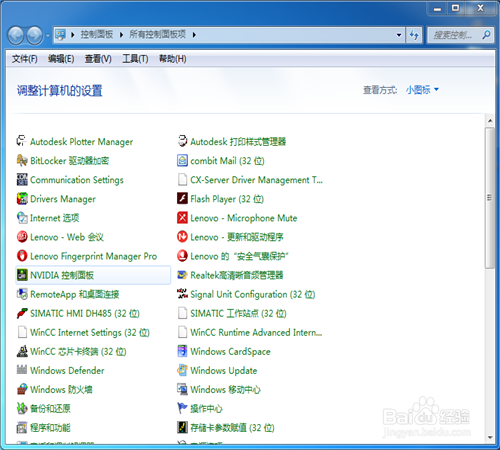This screenshot has height=450, width=500.
Task: Open the recent pages arrow beside Forward
Action: (x=48, y=35)
